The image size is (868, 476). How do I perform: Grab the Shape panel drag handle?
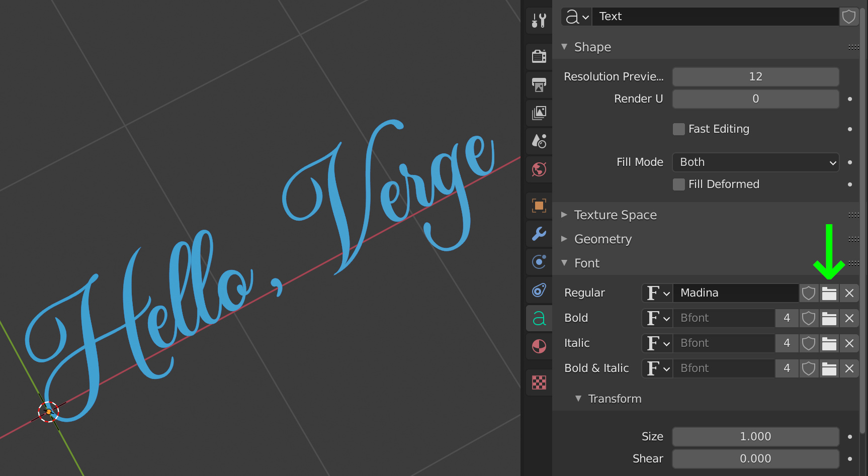coord(853,47)
